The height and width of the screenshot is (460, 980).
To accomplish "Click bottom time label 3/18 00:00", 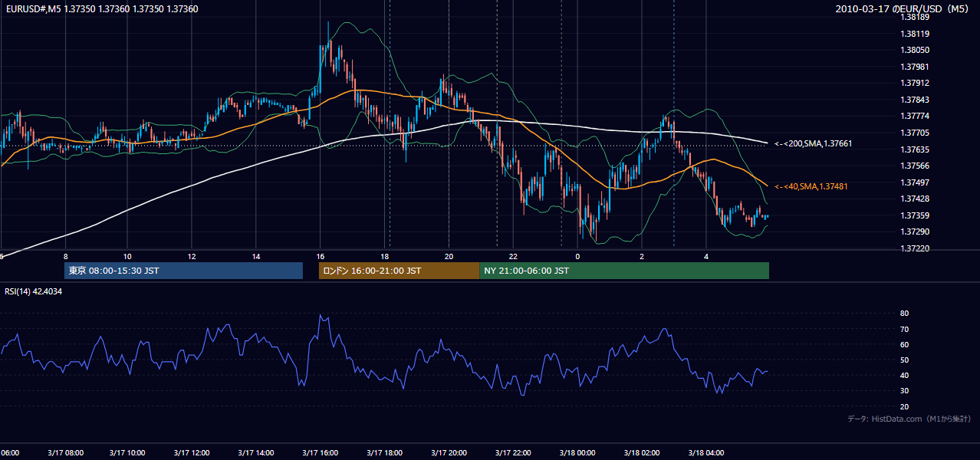I will (x=577, y=452).
